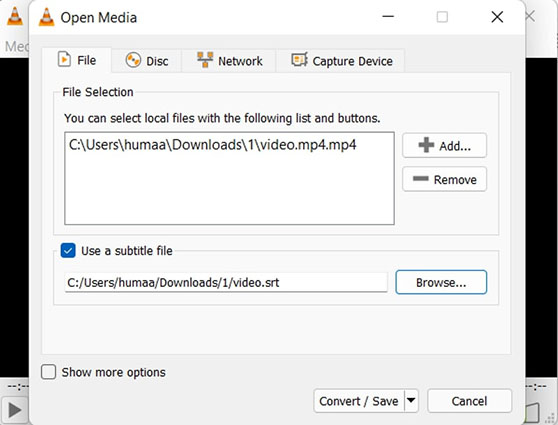
Task: Click the plus icon on Add button
Action: click(x=426, y=145)
